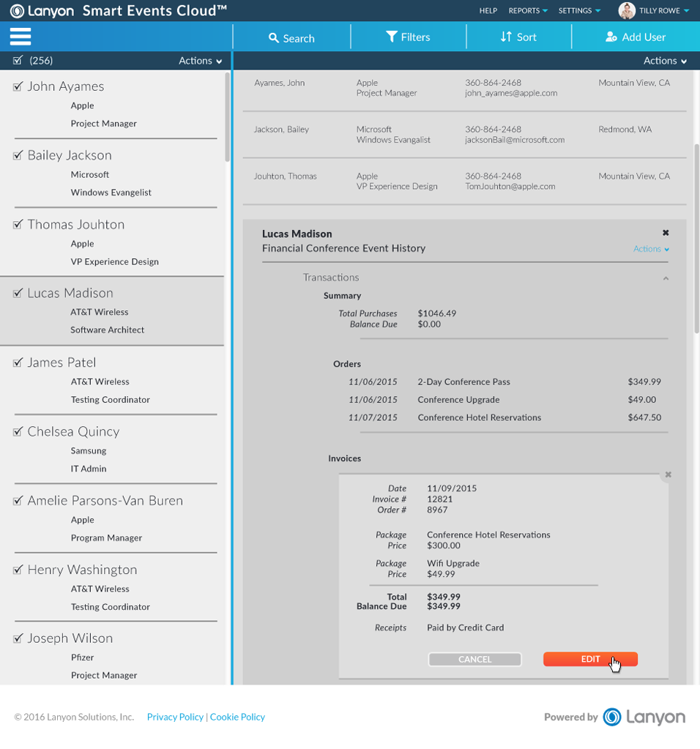Screen dimensions: 700x749
Task: Click the Lanyon logo in footer
Action: click(x=644, y=717)
